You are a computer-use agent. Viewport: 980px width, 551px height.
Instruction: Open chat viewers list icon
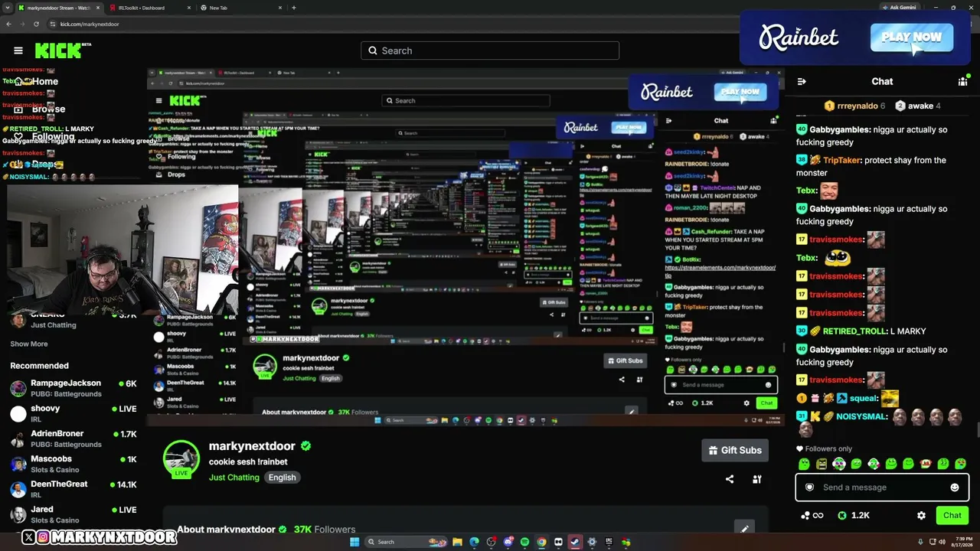(963, 81)
